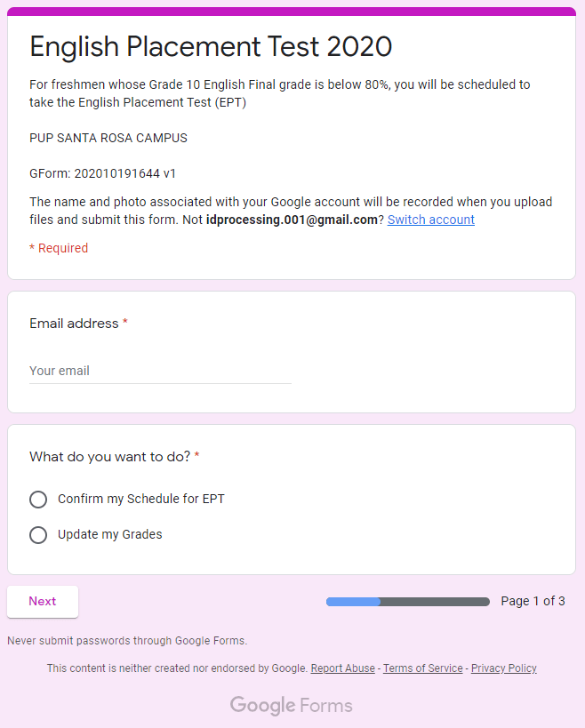Viewport: 585px width, 728px height.
Task: Click the 'Page 1 of 3' indicator
Action: (533, 602)
